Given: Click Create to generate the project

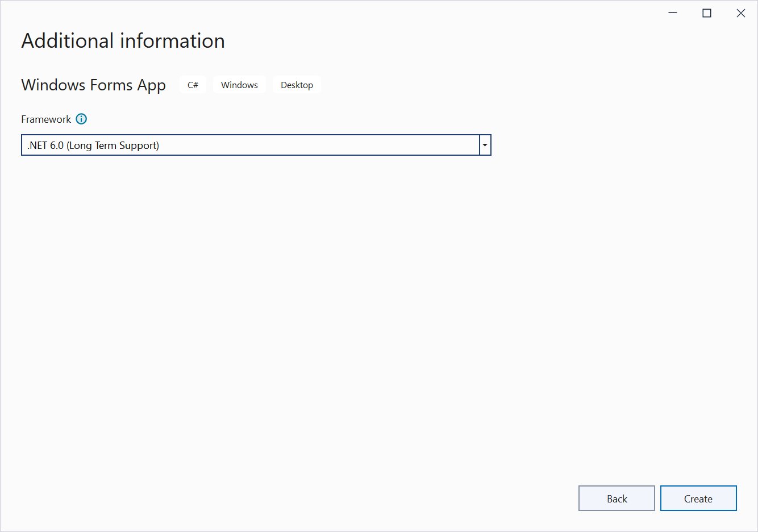Looking at the screenshot, I should pos(698,498).
